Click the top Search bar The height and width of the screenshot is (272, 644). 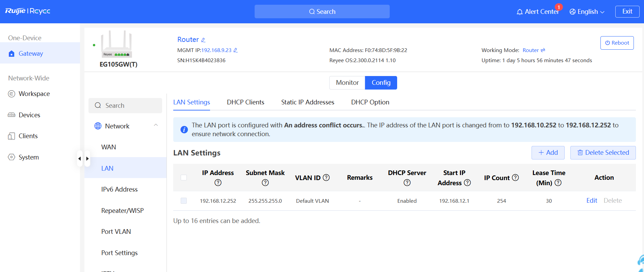coord(322,11)
